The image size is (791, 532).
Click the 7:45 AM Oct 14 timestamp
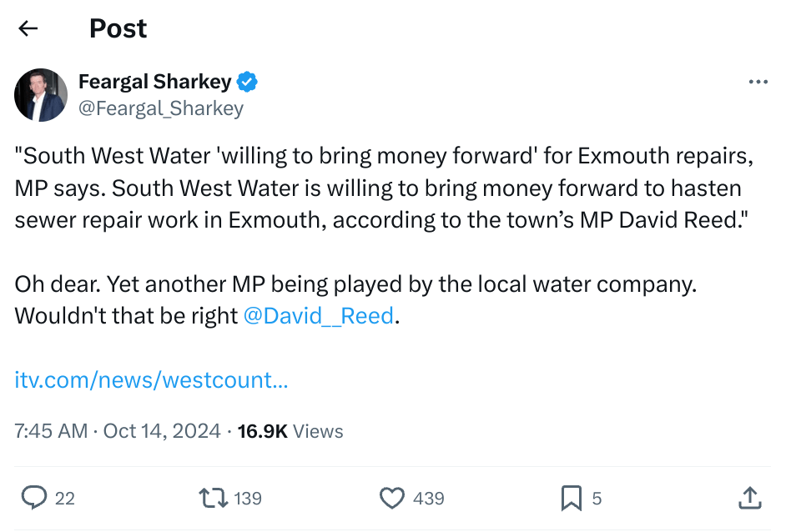tap(118, 431)
